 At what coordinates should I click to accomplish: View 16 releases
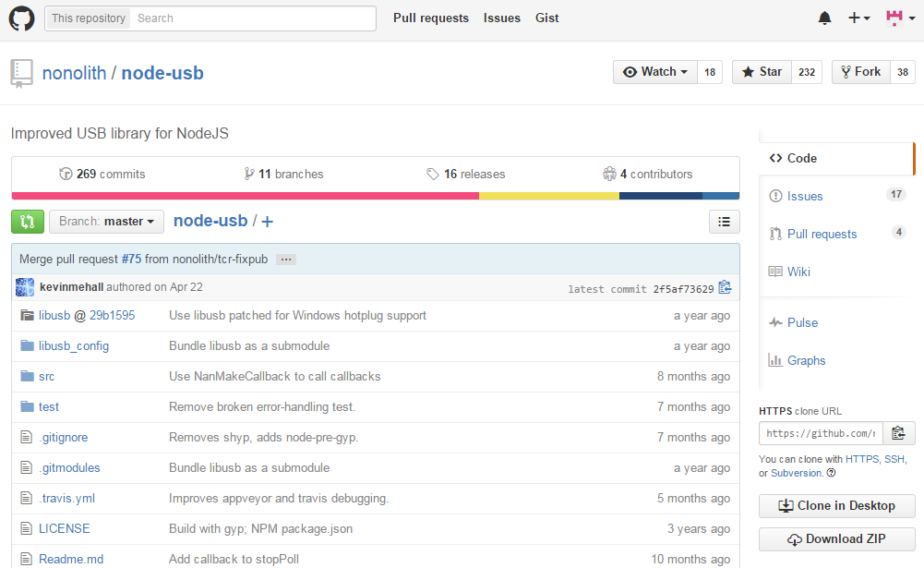[x=465, y=174]
